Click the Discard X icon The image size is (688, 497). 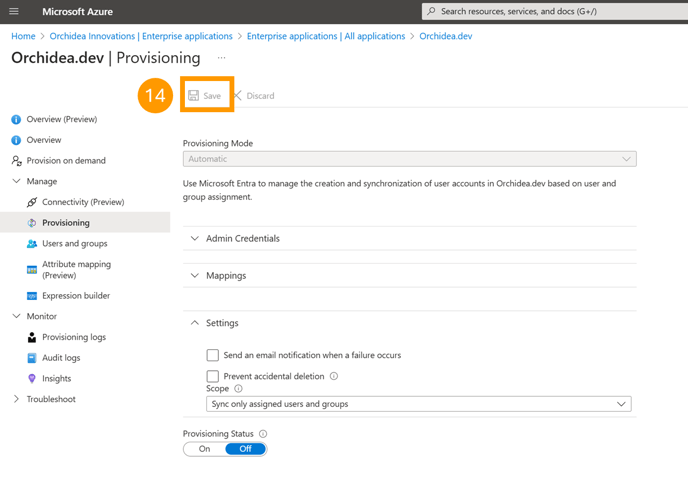tap(237, 96)
